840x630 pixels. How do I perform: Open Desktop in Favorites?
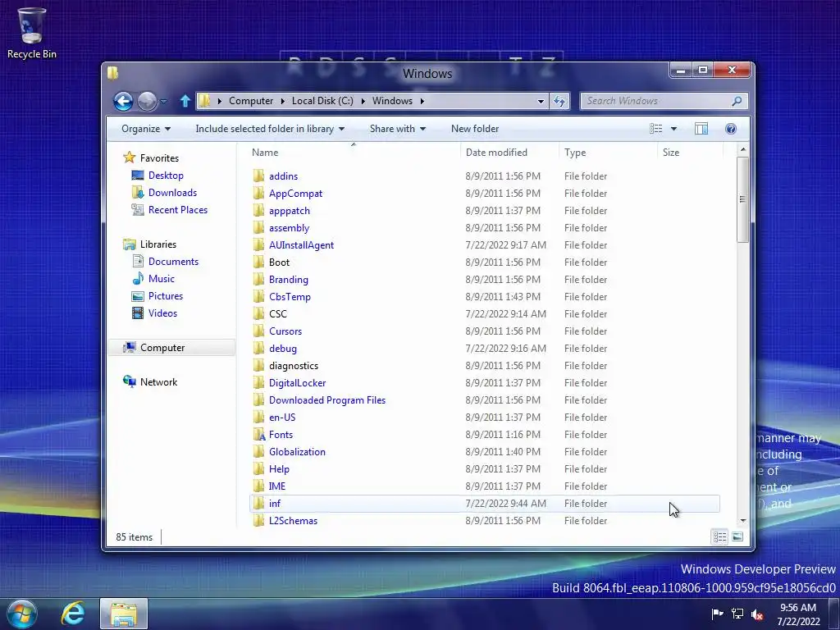(x=166, y=176)
